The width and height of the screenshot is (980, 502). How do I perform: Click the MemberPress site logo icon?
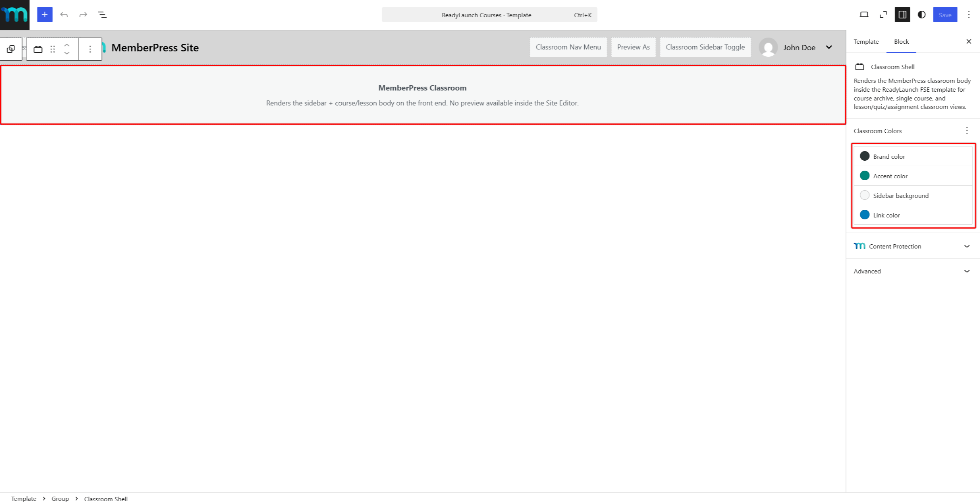15,15
